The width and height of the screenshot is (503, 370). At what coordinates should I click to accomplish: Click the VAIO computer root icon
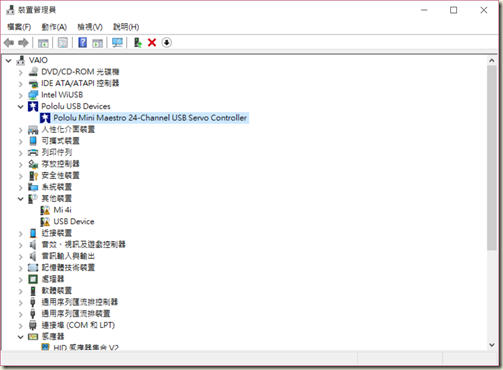21,60
